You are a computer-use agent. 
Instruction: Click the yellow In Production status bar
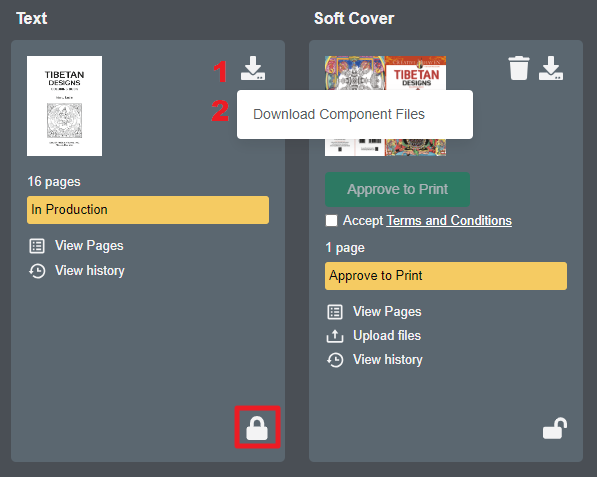point(148,210)
